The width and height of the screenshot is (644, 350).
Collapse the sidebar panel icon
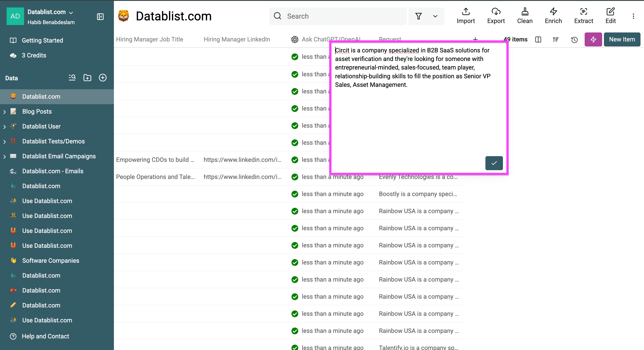point(100,17)
